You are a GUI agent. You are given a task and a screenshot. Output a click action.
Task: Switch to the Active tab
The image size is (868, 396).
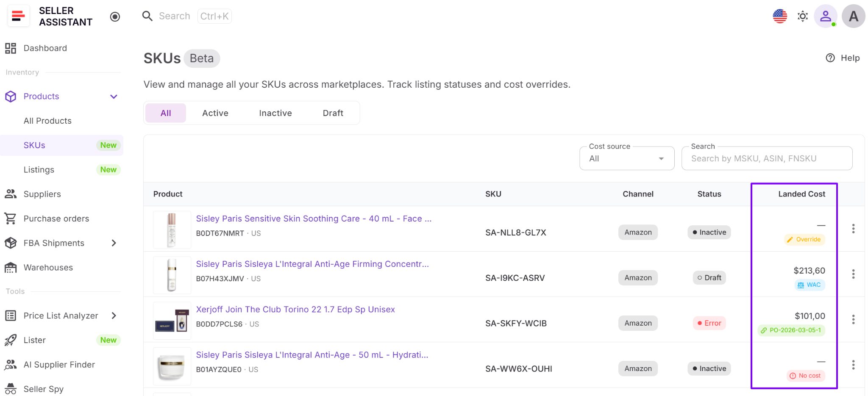click(215, 113)
